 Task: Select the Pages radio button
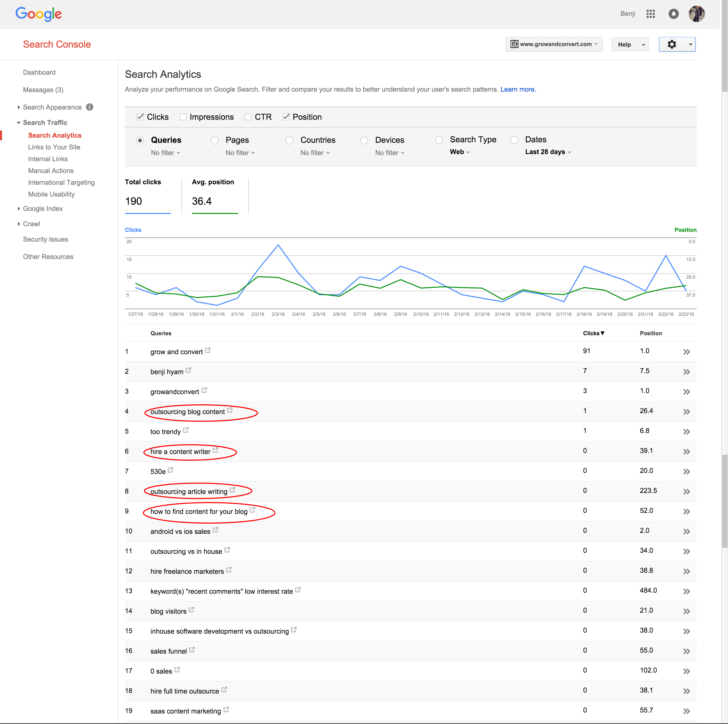(215, 141)
